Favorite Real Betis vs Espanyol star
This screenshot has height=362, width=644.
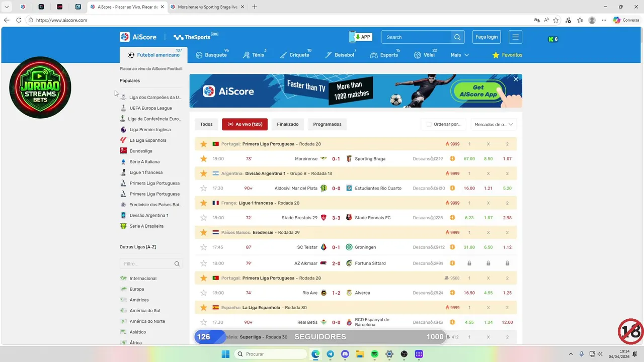pyautogui.click(x=203, y=322)
